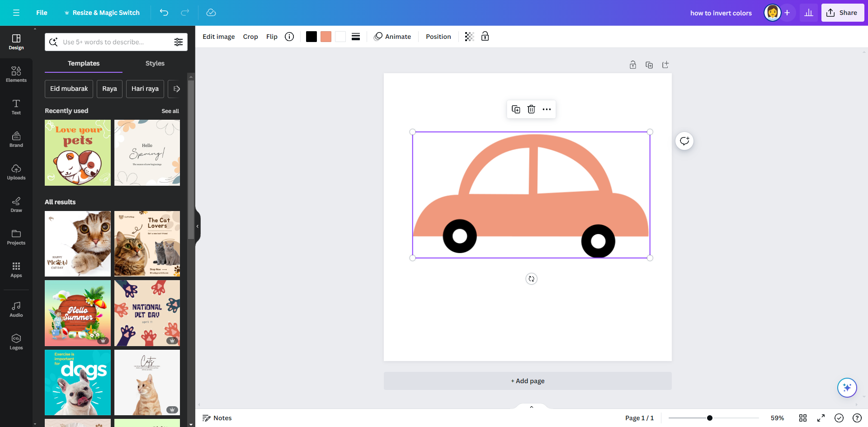Select the Crop option

(x=250, y=37)
